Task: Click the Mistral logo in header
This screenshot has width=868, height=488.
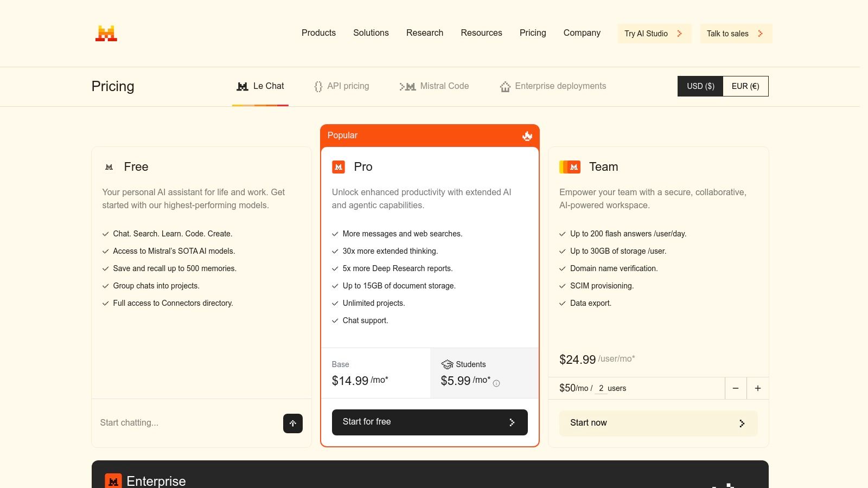Action: pyautogui.click(x=106, y=34)
